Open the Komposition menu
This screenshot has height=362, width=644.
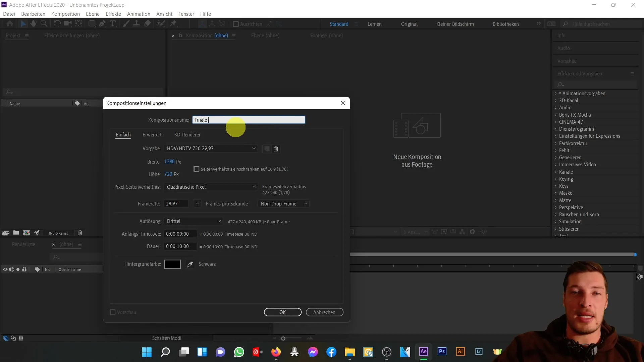pos(65,14)
